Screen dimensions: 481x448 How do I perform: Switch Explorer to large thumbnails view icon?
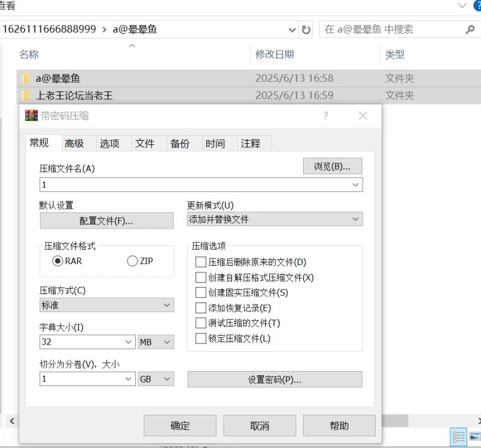coord(475,437)
